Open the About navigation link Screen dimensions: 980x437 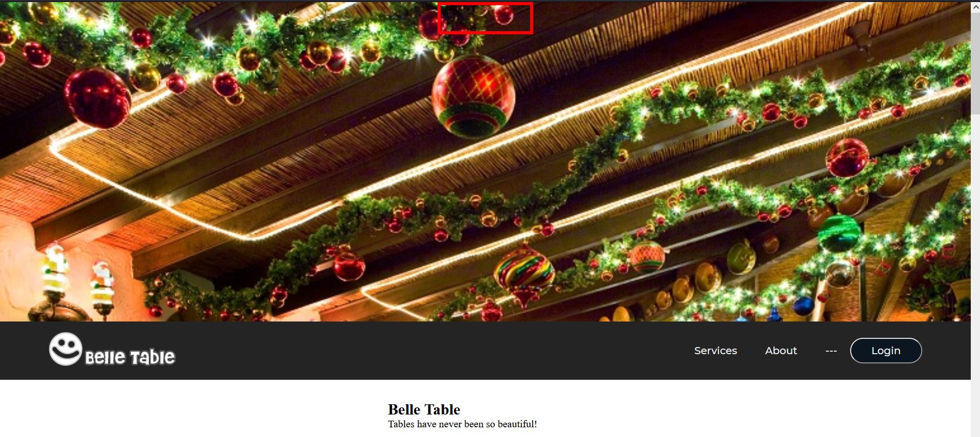coord(781,351)
